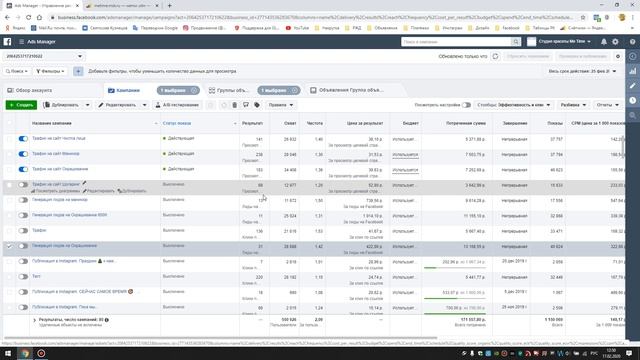
Task: Click the Посмотреть диаграммы link in the hovered row
Action: 55,191
